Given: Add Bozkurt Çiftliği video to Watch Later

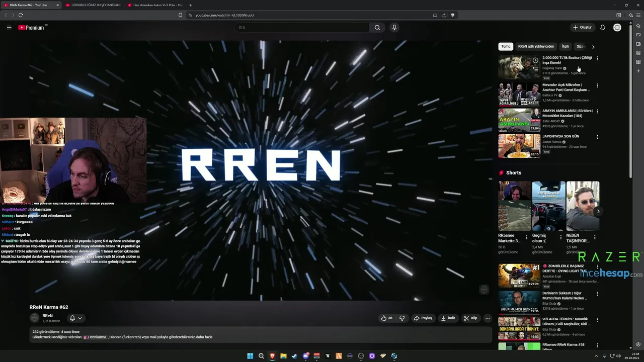Looking at the screenshot, I should click(x=535, y=60).
